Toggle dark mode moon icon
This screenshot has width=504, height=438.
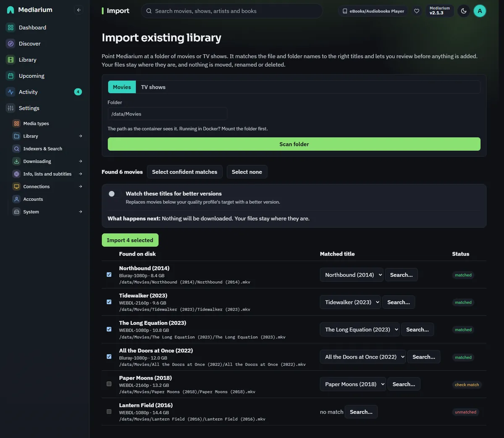click(x=464, y=11)
